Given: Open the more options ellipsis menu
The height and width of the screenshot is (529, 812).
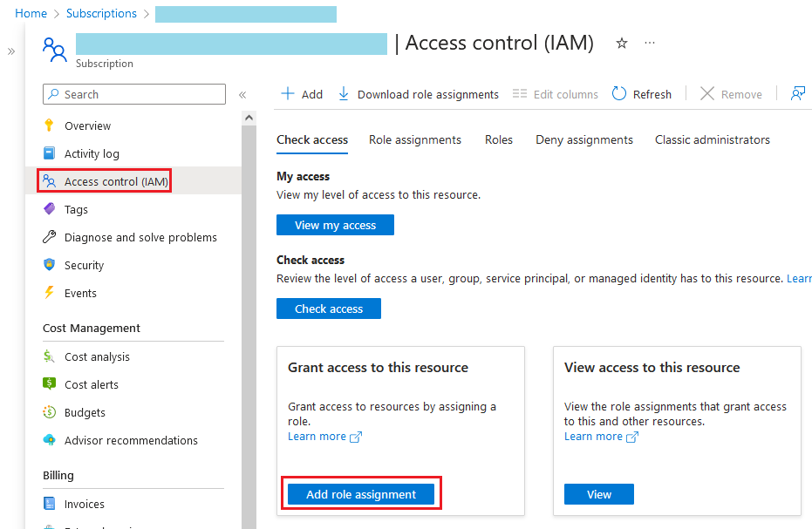Looking at the screenshot, I should tap(649, 43).
